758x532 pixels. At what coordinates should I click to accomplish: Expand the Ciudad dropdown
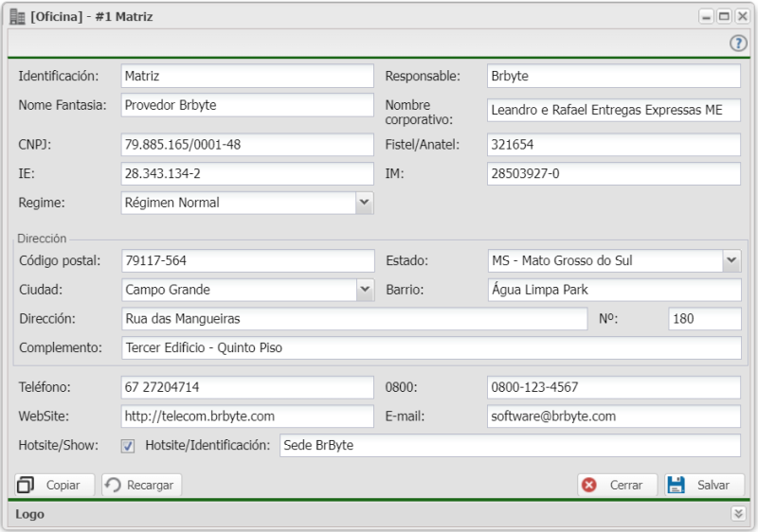[365, 290]
